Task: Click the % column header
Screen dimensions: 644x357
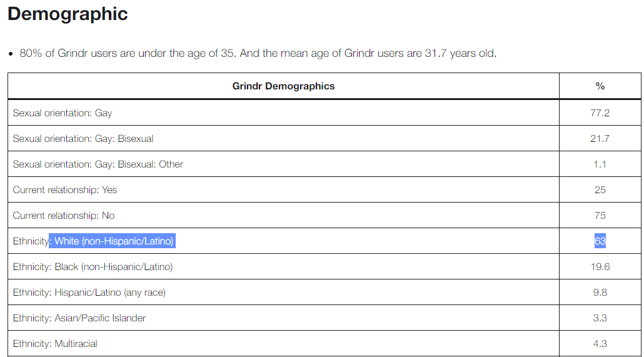Action: pos(600,86)
